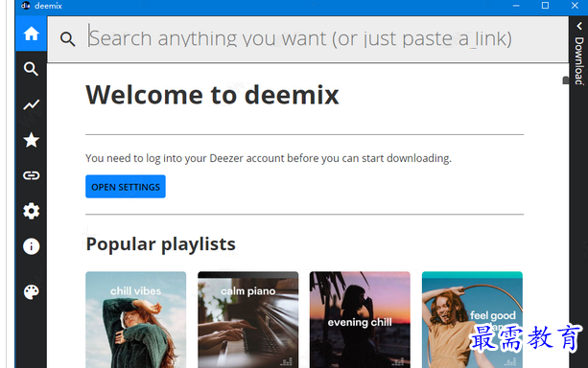
Task: Click the page scrollbar thumb
Action: tap(566, 80)
